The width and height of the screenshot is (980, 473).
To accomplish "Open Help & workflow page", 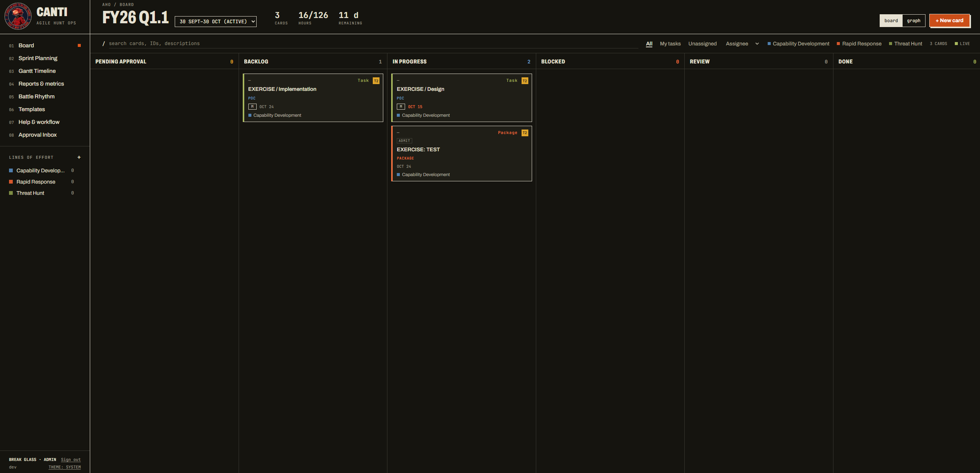I will coord(45,122).
